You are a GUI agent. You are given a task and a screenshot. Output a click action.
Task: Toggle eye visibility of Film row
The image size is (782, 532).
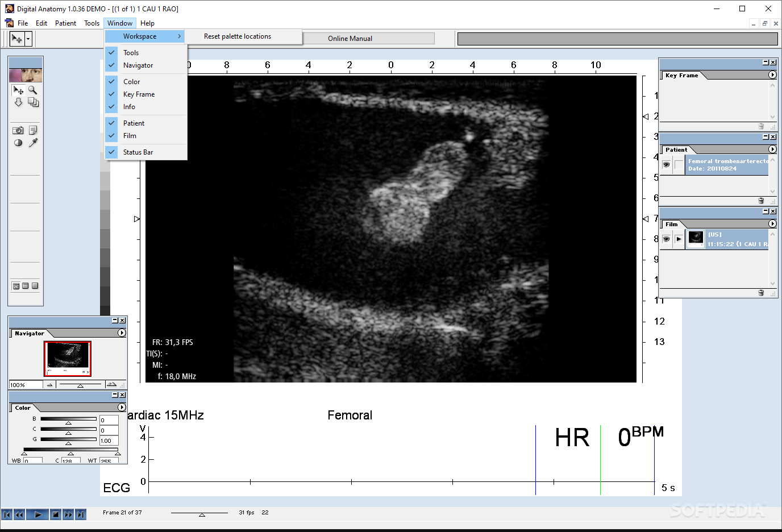666,239
